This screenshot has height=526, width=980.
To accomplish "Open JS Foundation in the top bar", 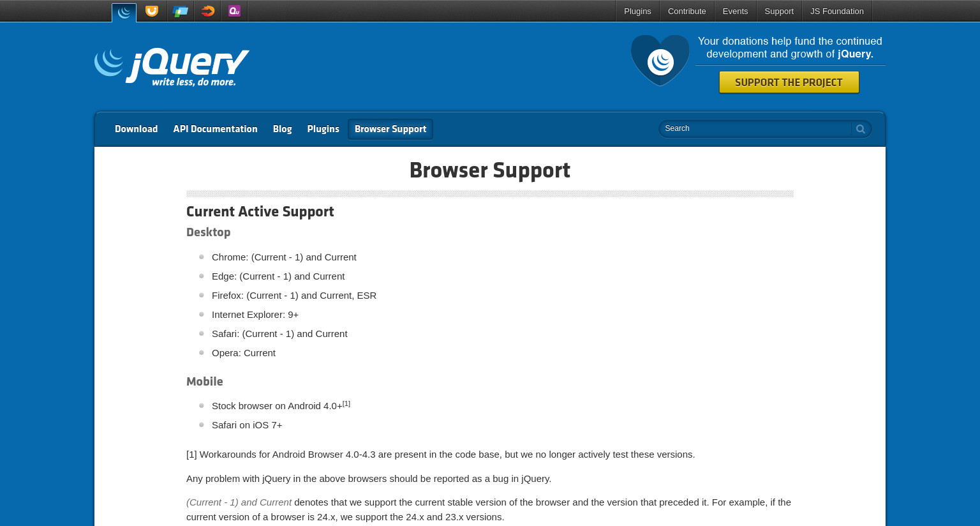I will pyautogui.click(x=836, y=11).
